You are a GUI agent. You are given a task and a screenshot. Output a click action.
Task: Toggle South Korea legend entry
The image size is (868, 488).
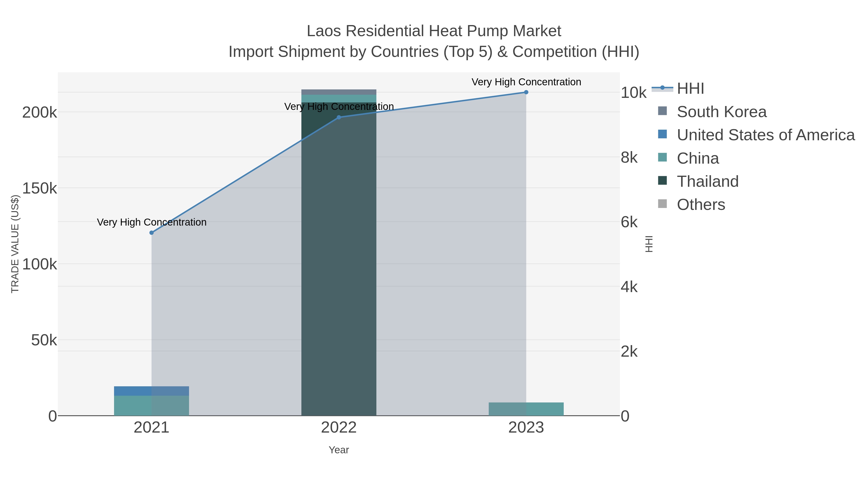point(712,112)
